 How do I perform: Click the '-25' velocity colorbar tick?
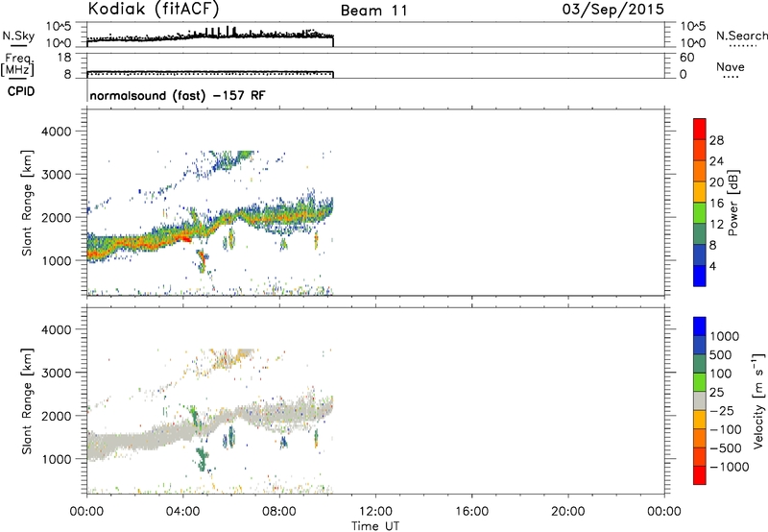click(x=722, y=411)
